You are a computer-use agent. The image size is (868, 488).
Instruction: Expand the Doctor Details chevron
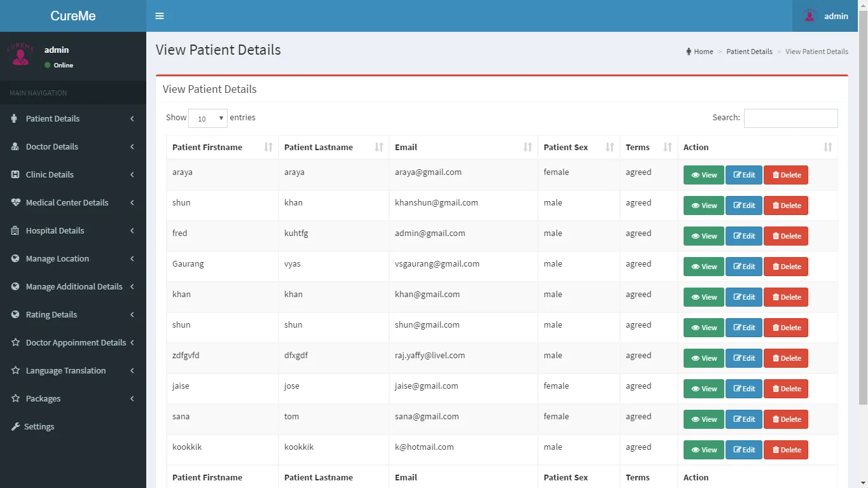point(132,146)
